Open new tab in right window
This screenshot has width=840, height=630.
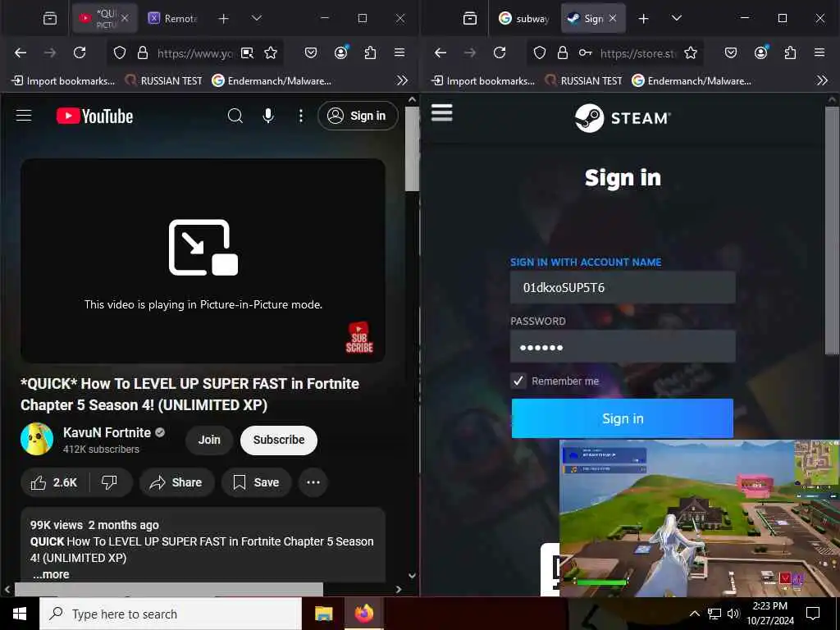[x=643, y=19]
